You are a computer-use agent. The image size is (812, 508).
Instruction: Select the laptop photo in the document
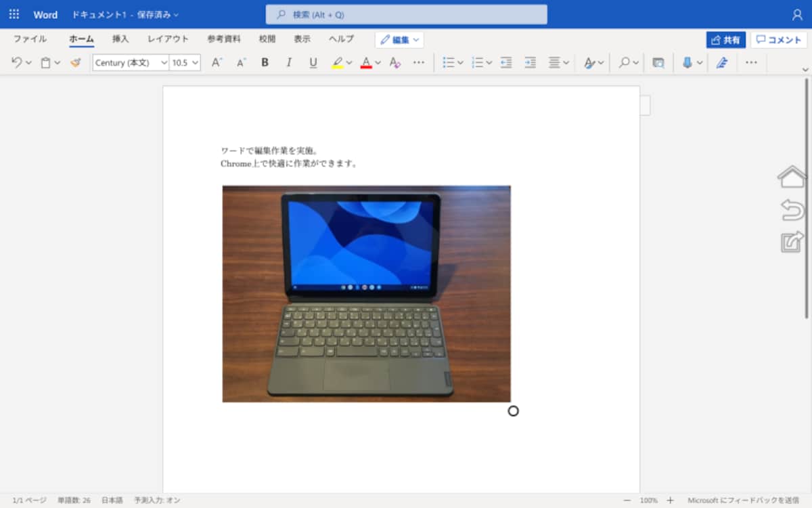point(366,293)
